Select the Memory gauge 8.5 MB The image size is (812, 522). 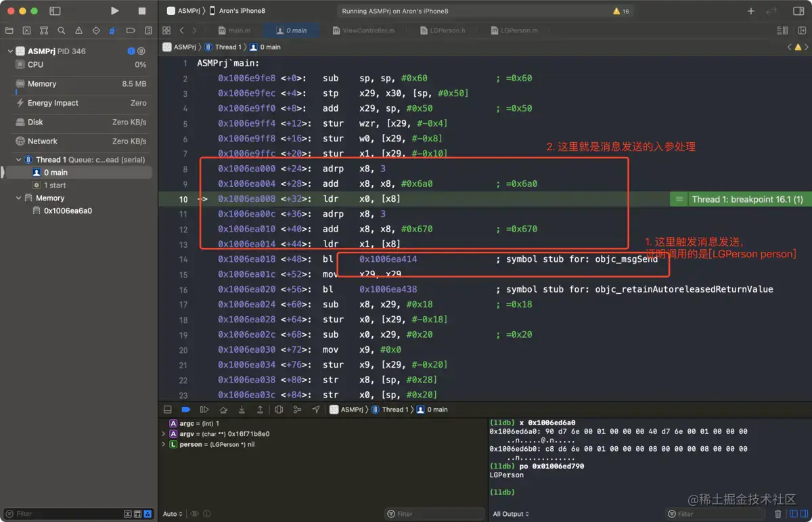pyautogui.click(x=79, y=84)
